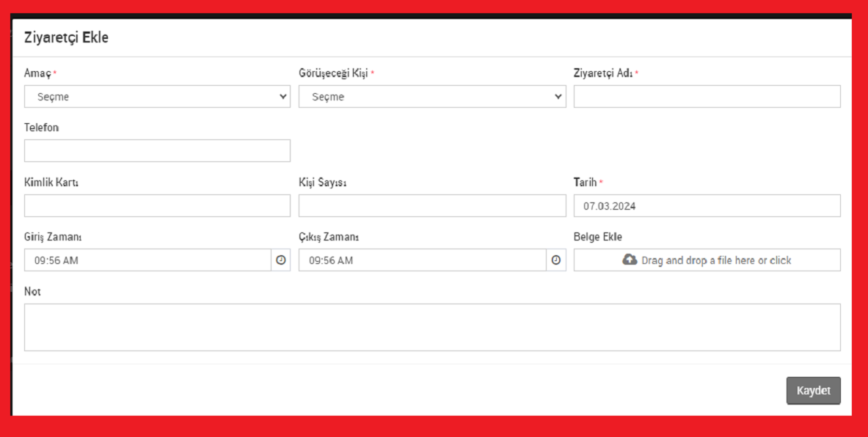Image resolution: width=868 pixels, height=437 pixels.
Task: Click the clock icon beside Giriş Zamanı
Action: 280,260
